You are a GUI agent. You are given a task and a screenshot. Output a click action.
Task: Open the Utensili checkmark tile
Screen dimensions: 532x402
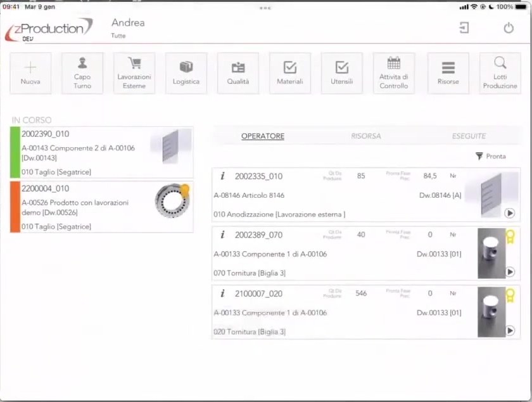coord(342,73)
